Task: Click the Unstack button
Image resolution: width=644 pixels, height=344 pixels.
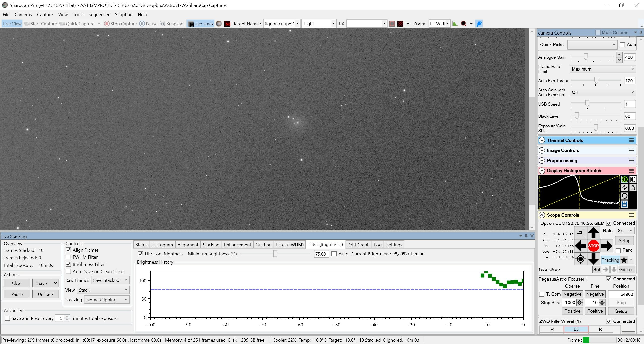Action: [x=46, y=294]
